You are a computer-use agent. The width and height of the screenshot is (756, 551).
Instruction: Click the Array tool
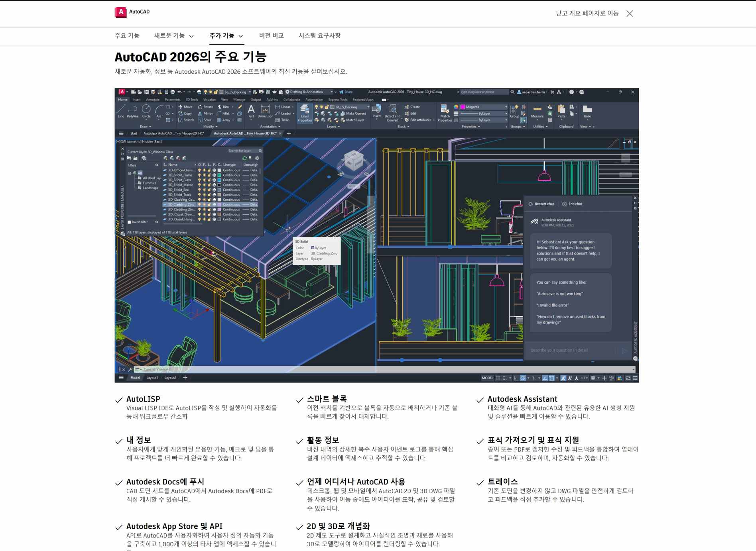(224, 120)
